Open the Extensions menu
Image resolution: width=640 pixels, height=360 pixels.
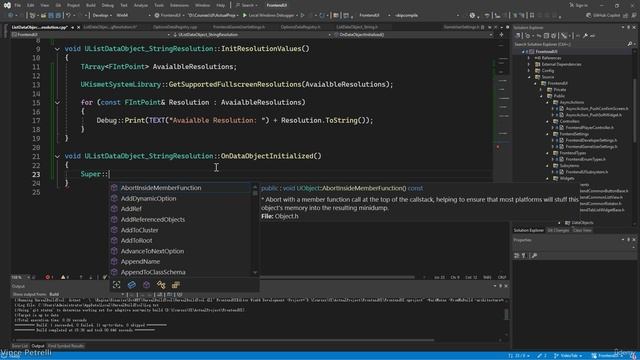click(x=180, y=5)
